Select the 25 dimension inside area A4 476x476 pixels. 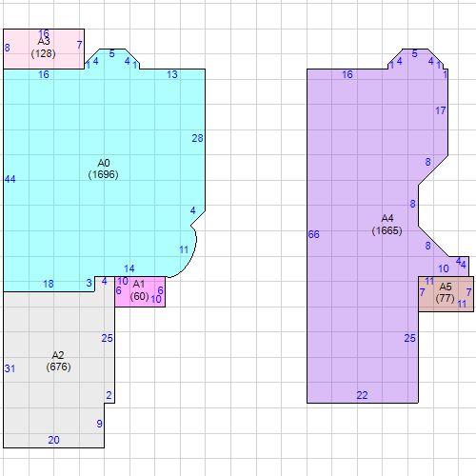409,338
